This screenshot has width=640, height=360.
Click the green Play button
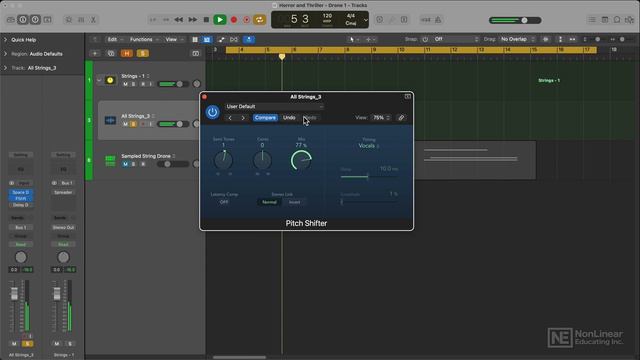220,20
